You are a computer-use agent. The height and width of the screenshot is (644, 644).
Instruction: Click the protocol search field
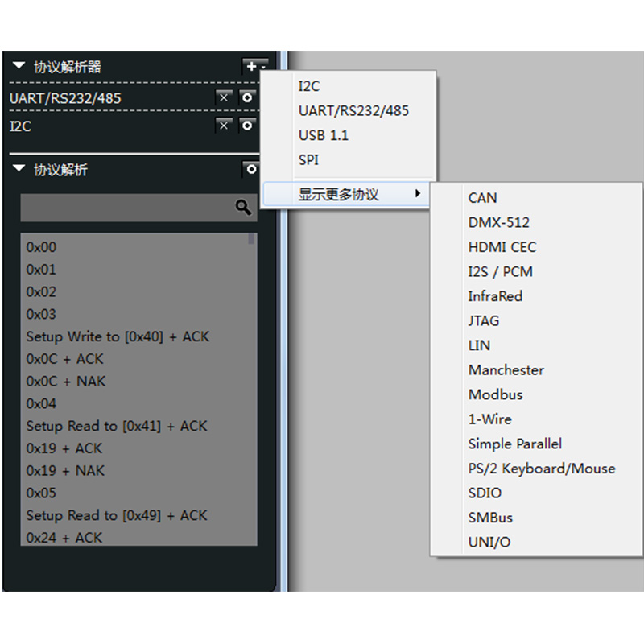click(x=138, y=208)
